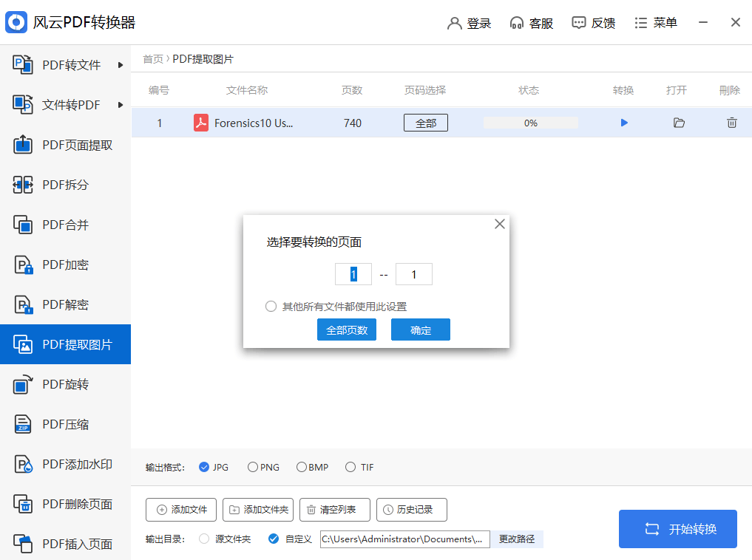Expand the PDF转文件 submenu arrow
The width and height of the screenshot is (752, 560).
(121, 65)
